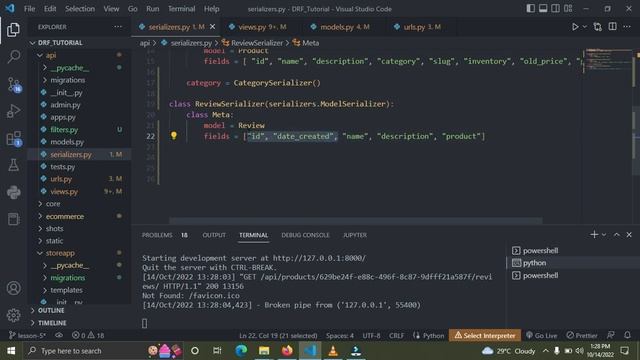Open tests.py in the explorer
640x360 pixels.
(x=80, y=167)
